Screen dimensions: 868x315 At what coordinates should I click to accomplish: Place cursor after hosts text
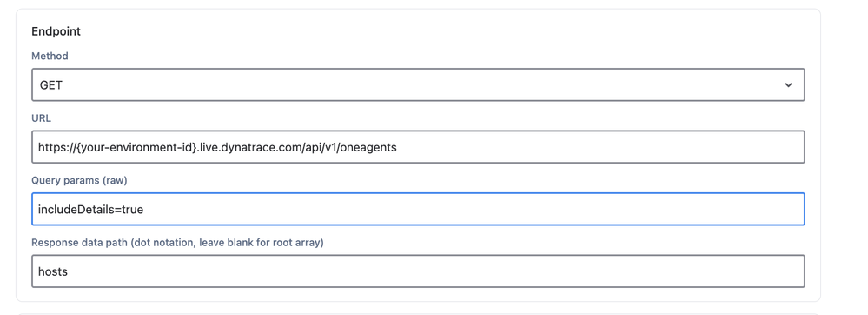click(68, 271)
